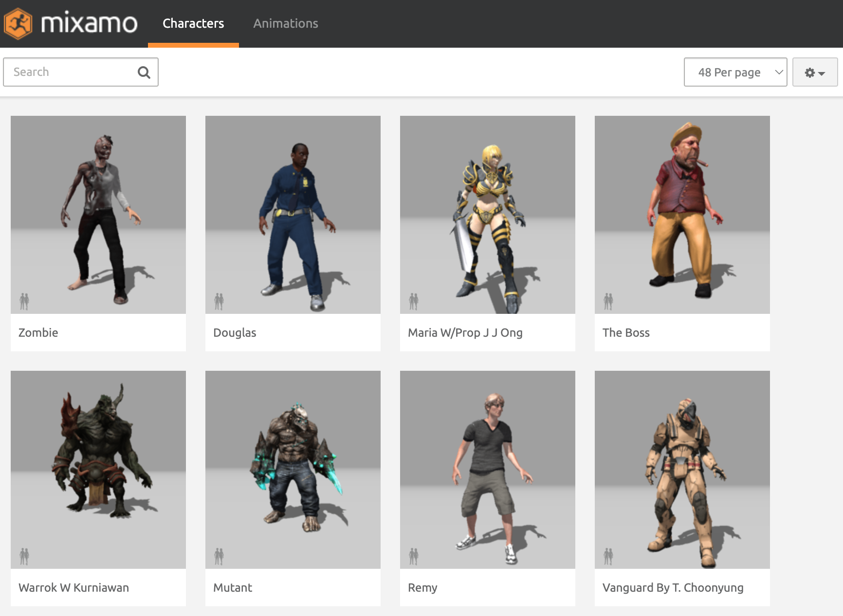Click the figure icon on Remy card

414,556
